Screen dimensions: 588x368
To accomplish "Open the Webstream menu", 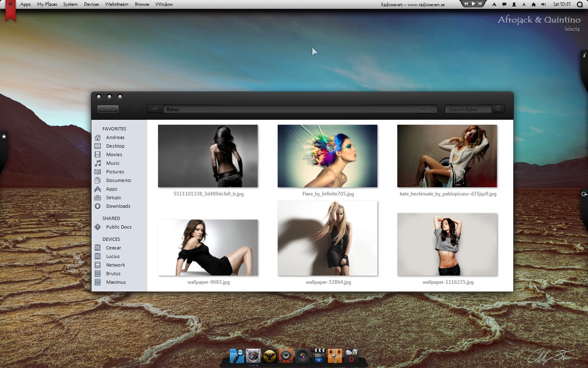I will 117,4.
